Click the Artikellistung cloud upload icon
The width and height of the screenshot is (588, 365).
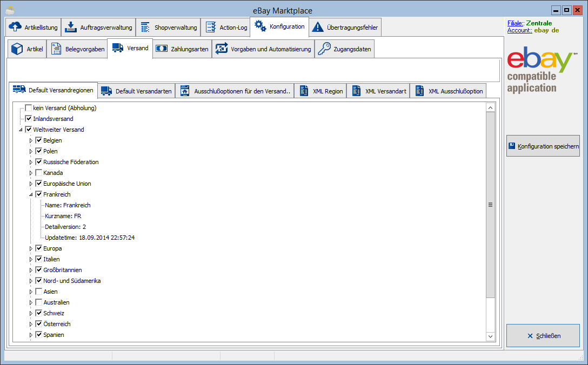click(15, 27)
